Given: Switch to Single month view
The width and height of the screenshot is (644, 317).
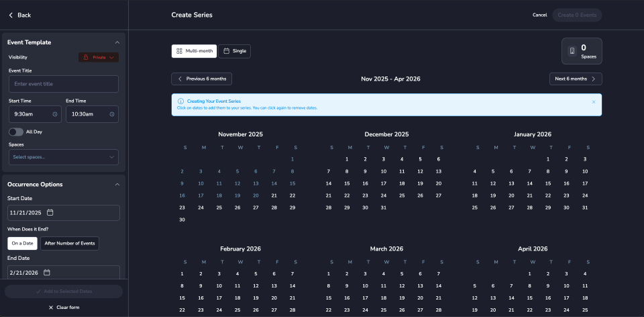Looking at the screenshot, I should pyautogui.click(x=235, y=51).
